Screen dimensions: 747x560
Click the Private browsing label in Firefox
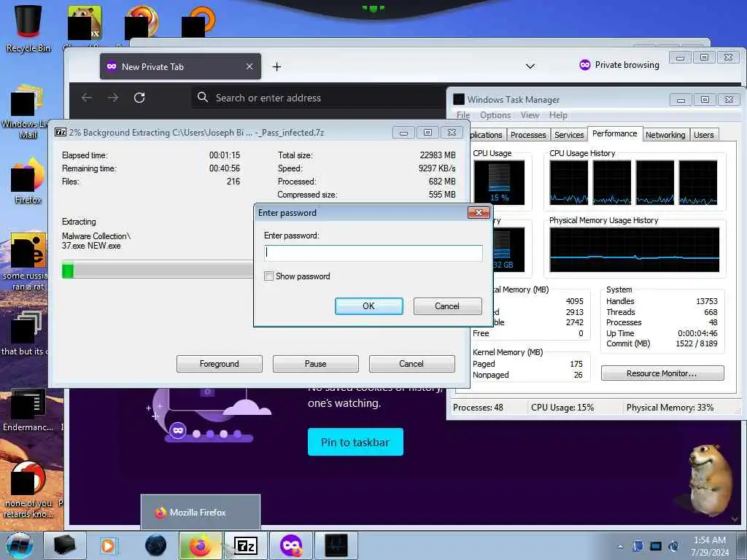627,65
